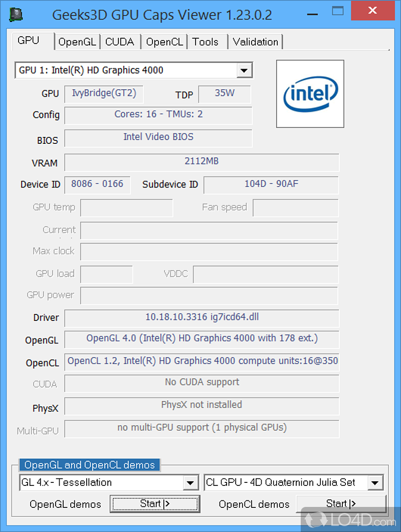The width and height of the screenshot is (401, 532).
Task: Click the 8086 - 0166 Device ID field
Action: coord(97,185)
